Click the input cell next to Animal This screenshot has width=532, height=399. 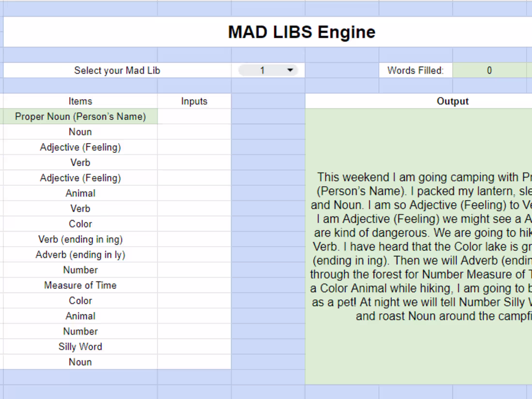point(194,193)
